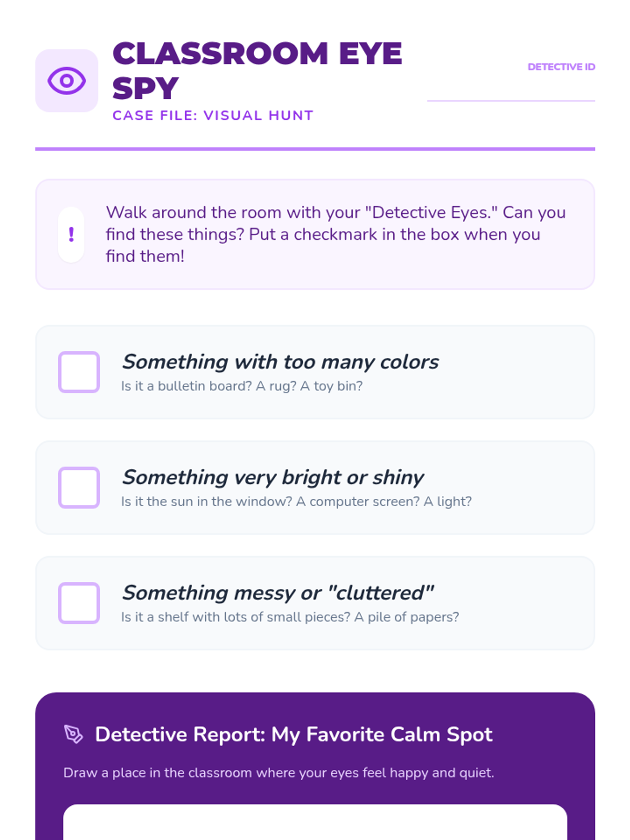Click the pile of papers hint text
This screenshot has height=840, width=630.
[290, 617]
